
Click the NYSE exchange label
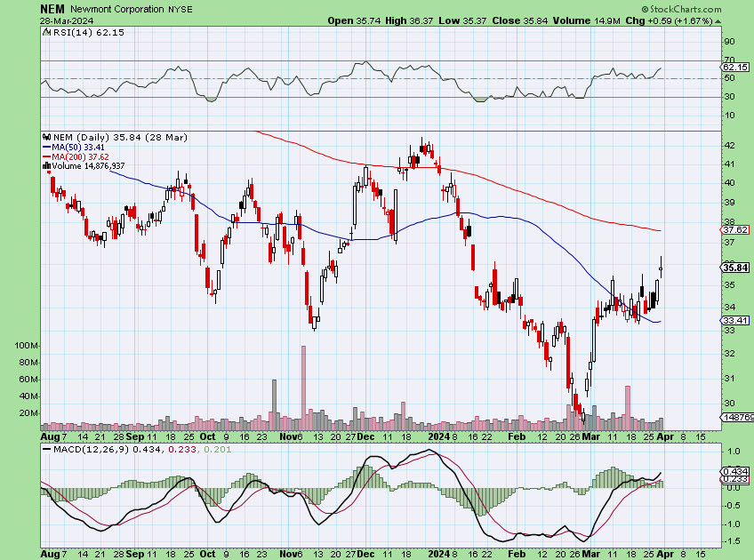click(180, 9)
